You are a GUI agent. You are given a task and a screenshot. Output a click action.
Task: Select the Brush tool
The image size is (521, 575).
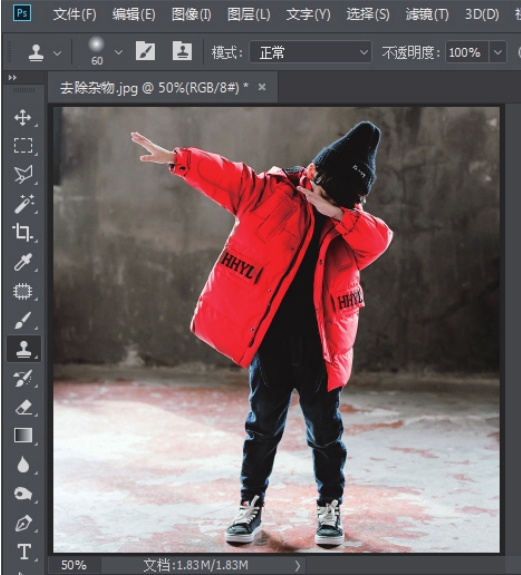(23, 320)
